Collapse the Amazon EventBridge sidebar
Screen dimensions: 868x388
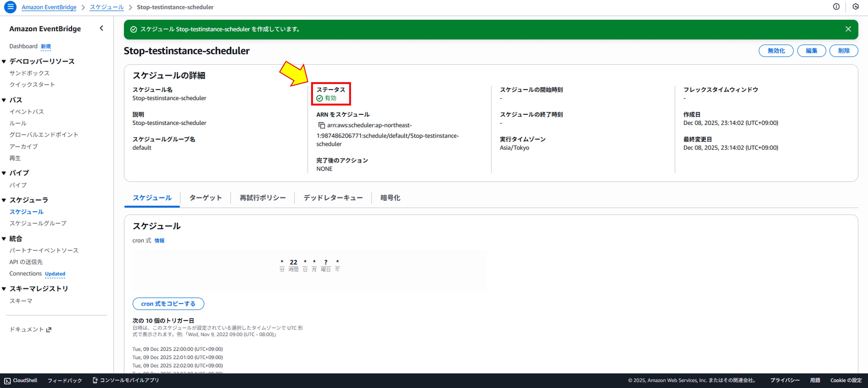[101, 28]
